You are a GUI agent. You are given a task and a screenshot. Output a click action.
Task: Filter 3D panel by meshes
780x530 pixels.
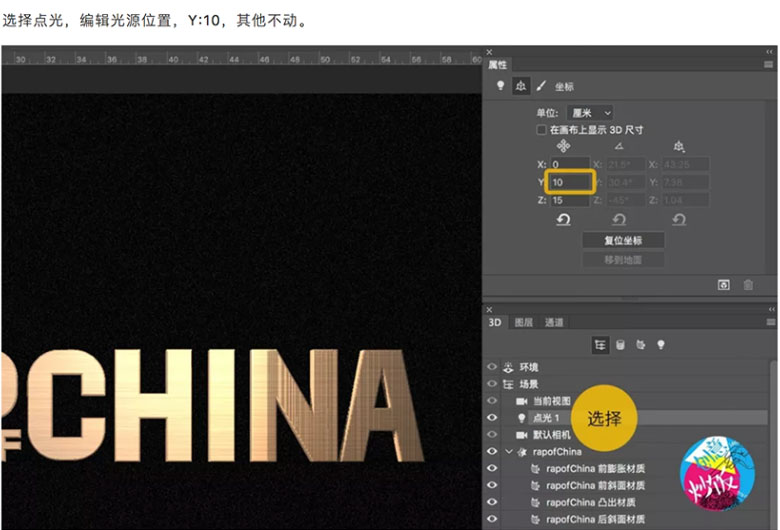(620, 344)
